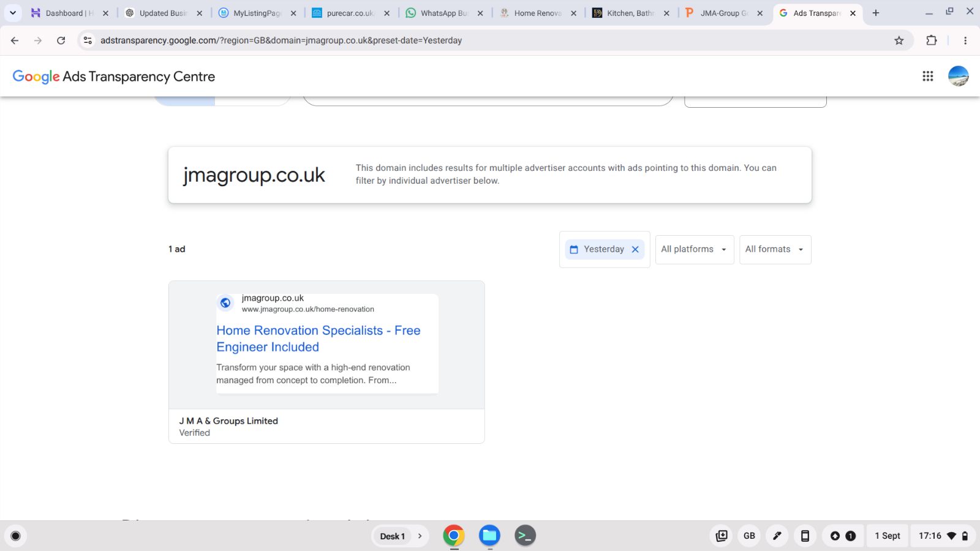Open the Terminal app from the shelf
Screen dimensions: 980x551
click(525, 536)
